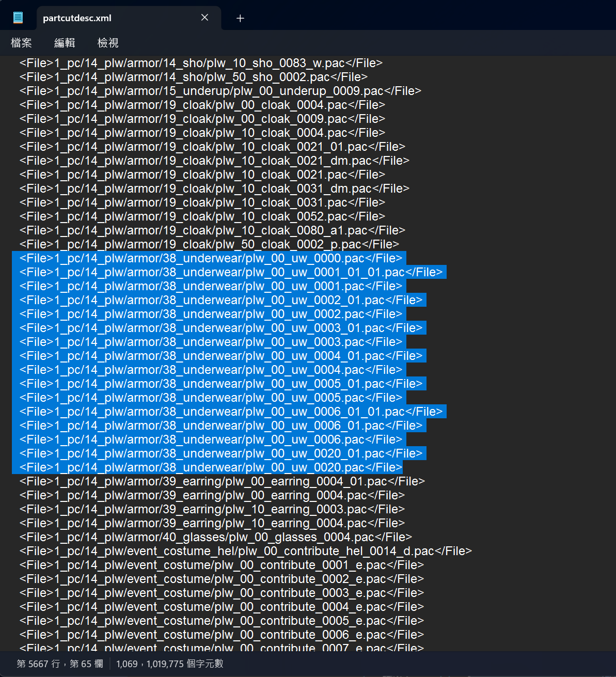This screenshot has width=616, height=677.
Task: Close the partcutdesc.xml tab
Action: pos(204,18)
